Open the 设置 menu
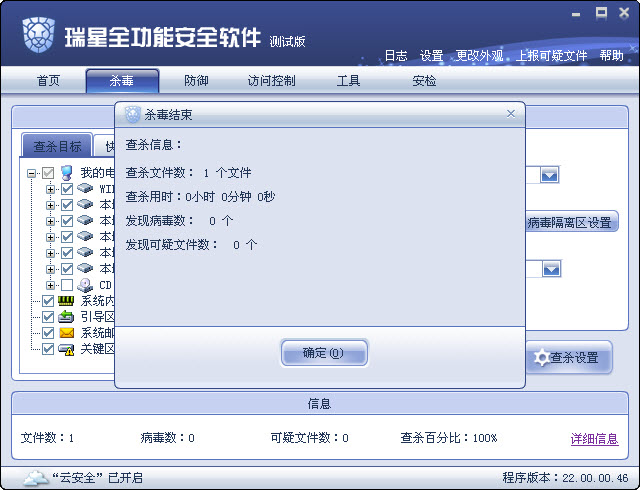The width and height of the screenshot is (640, 490). point(432,56)
